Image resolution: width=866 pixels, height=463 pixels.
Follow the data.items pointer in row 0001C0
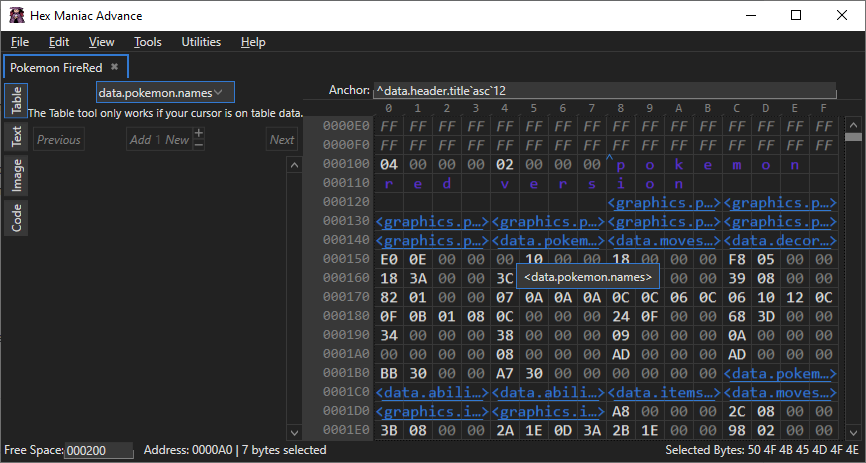pyautogui.click(x=664, y=392)
